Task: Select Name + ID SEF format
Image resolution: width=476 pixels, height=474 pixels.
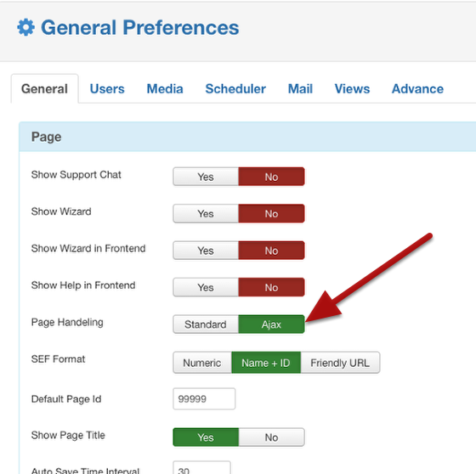Action: tap(266, 363)
